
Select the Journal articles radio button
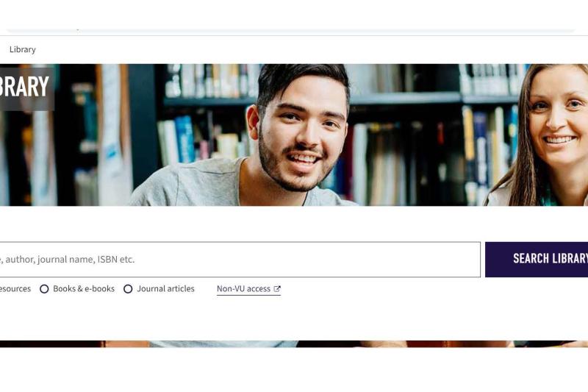[128, 289]
